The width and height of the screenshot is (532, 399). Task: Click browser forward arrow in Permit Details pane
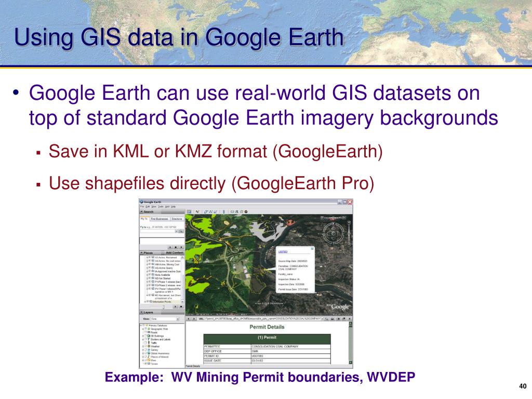[x=194, y=319]
